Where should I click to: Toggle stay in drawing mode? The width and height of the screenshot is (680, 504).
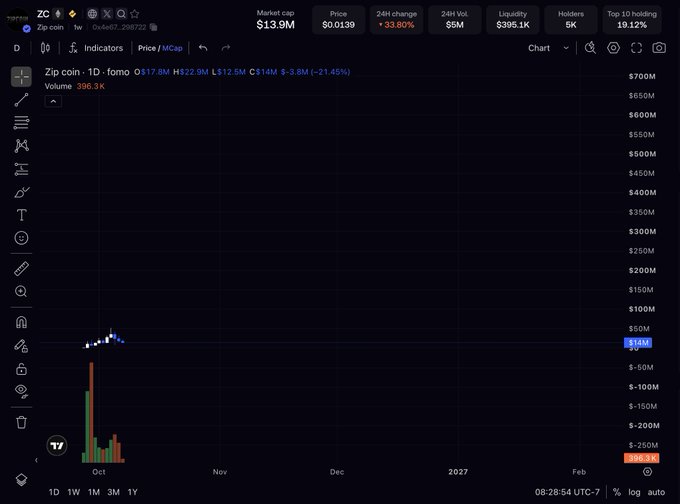tap(21, 346)
